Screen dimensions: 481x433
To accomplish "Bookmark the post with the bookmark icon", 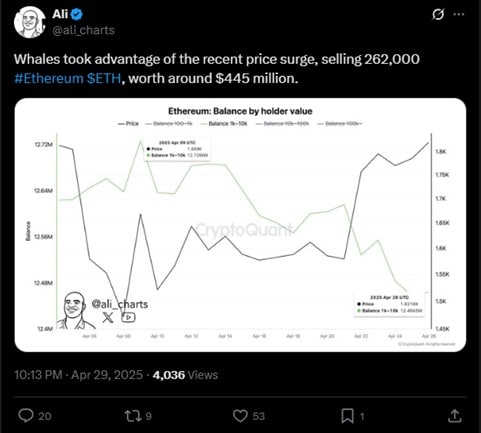I will [347, 416].
